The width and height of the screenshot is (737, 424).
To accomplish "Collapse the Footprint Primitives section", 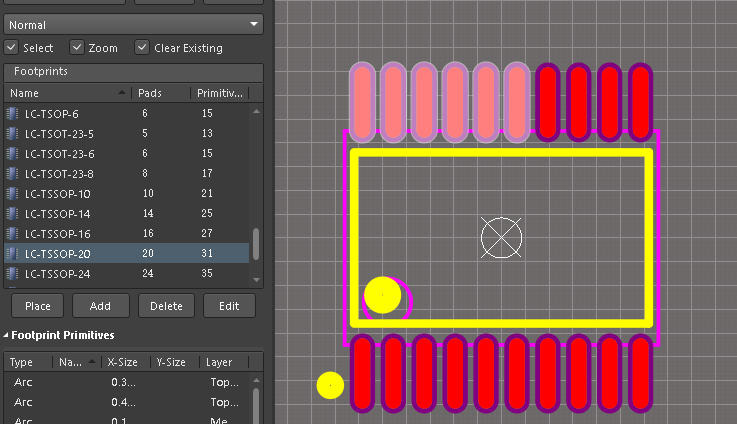I will 6,335.
